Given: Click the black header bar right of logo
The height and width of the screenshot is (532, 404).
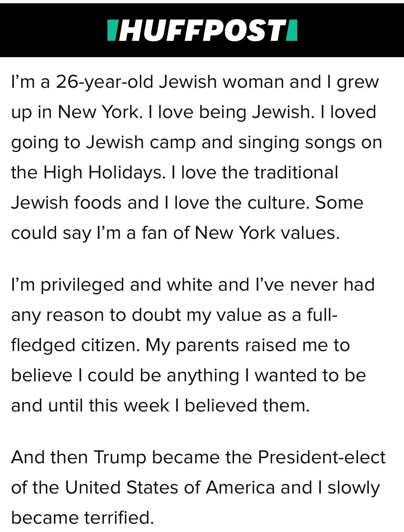Looking at the screenshot, I should click(351, 30).
